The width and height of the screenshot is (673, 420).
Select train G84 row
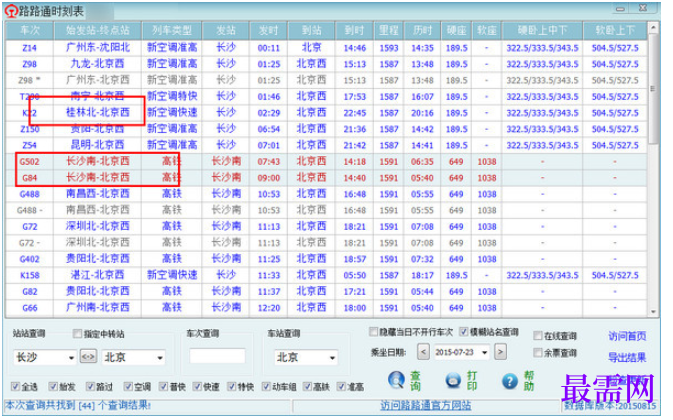coord(326,178)
